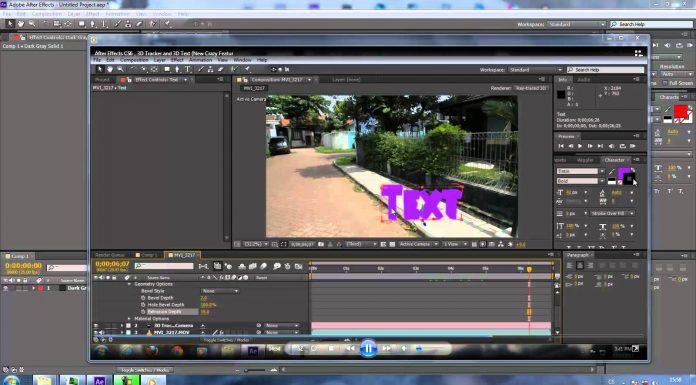Click After Effects icon on outer taskbar
The height and width of the screenshot is (385, 696).
point(99,381)
